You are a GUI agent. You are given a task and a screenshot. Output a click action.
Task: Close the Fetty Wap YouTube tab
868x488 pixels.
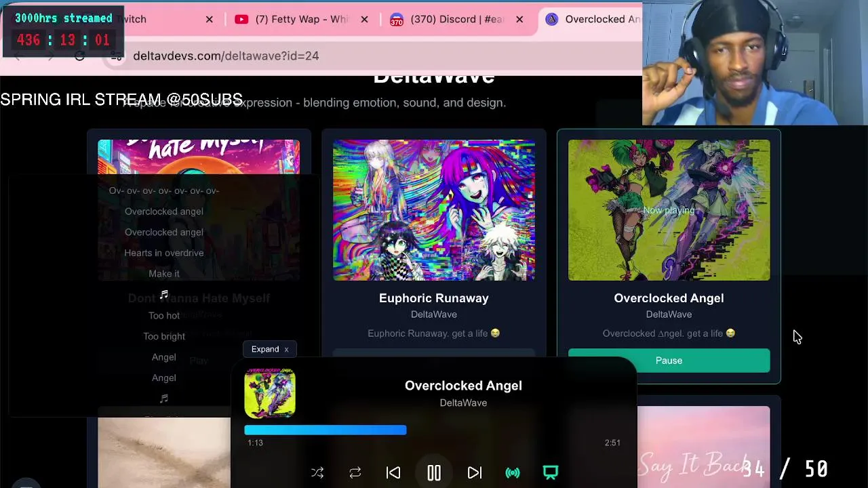tap(364, 19)
